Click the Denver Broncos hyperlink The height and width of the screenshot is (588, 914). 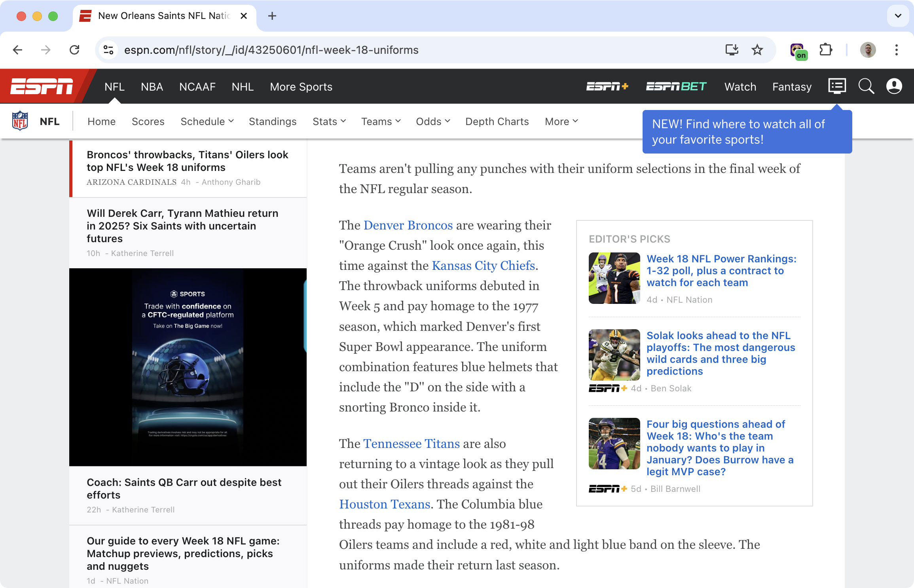click(x=408, y=225)
